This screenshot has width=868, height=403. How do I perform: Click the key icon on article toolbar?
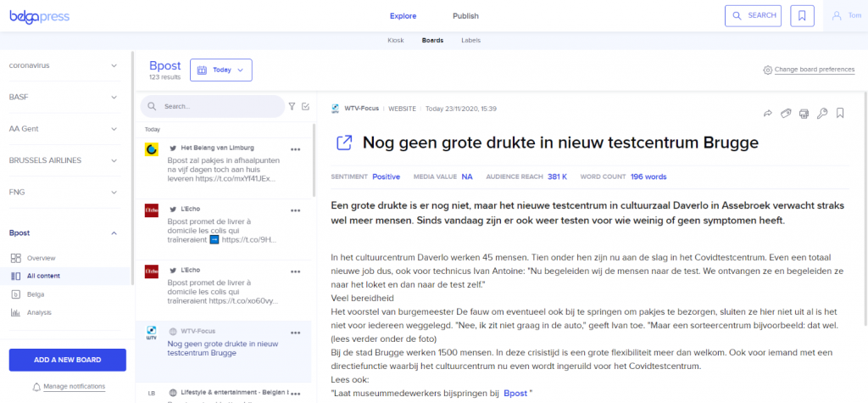point(822,114)
